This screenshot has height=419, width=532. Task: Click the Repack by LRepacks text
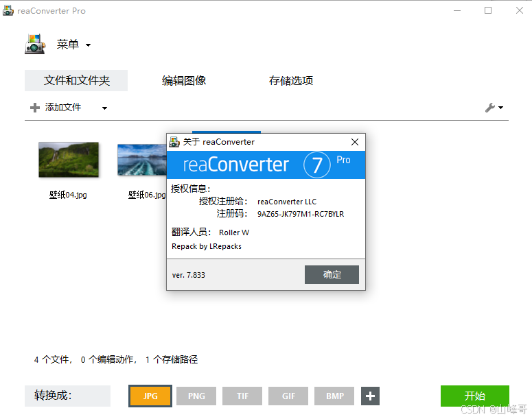[x=207, y=246]
